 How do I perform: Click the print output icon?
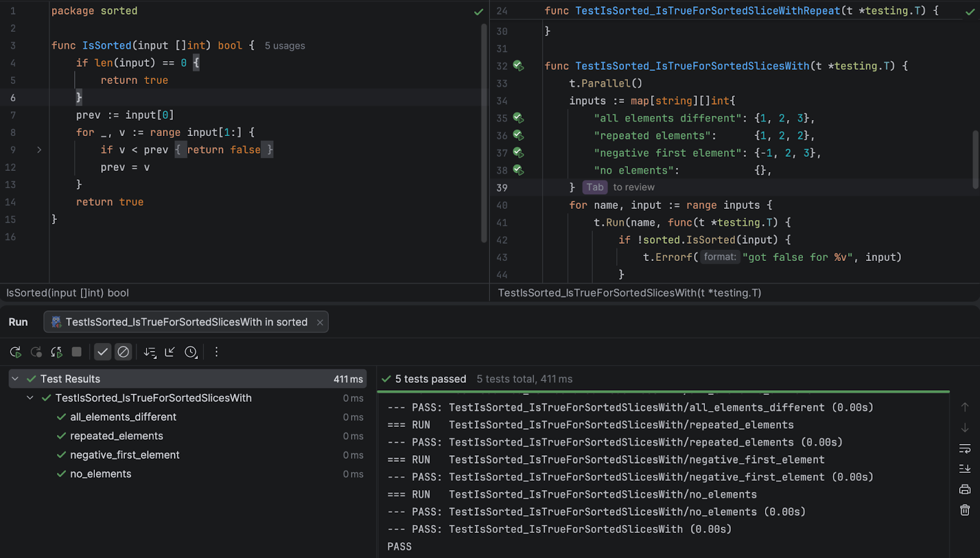(965, 489)
